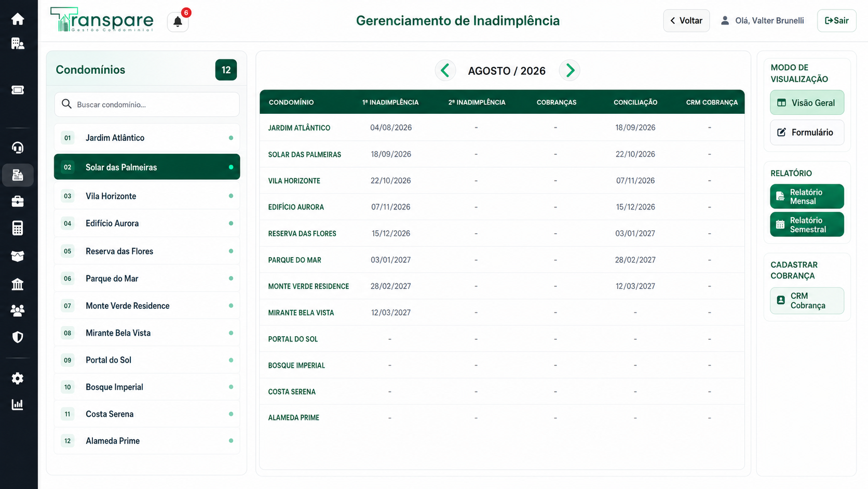Viewport: 868px width, 489px height.
Task: Select Costa Serena in condominium list
Action: pos(147,414)
